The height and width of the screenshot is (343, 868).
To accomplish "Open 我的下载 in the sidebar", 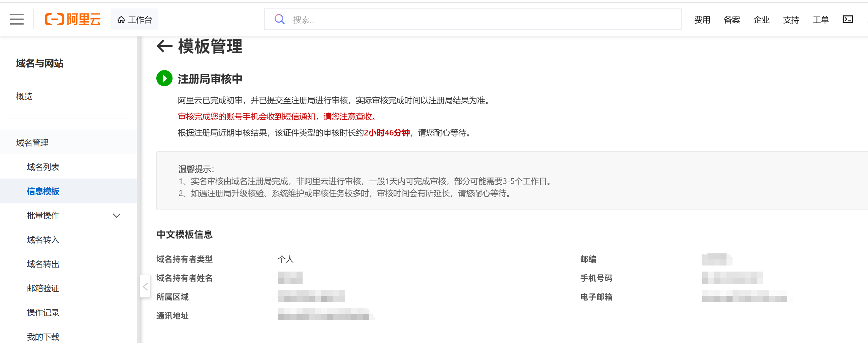I will click(x=43, y=337).
